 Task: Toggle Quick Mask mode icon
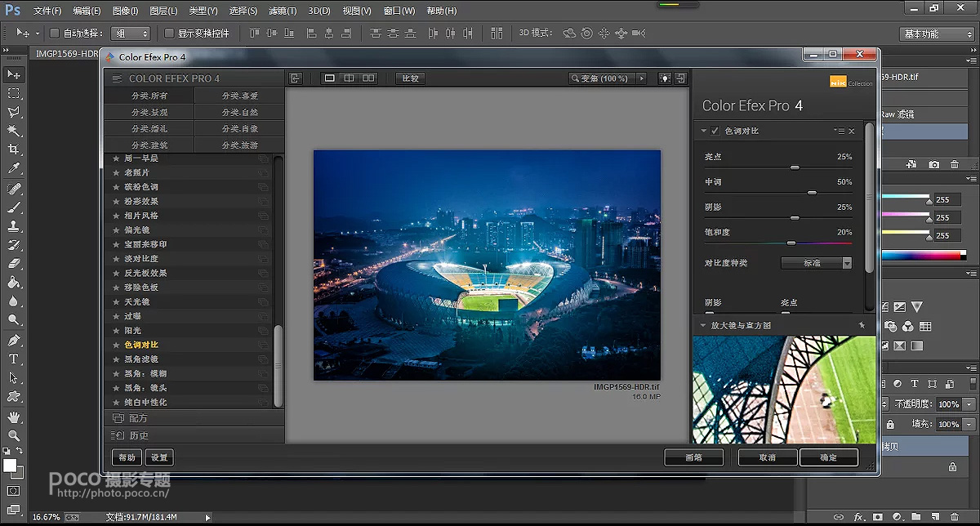coord(14,490)
